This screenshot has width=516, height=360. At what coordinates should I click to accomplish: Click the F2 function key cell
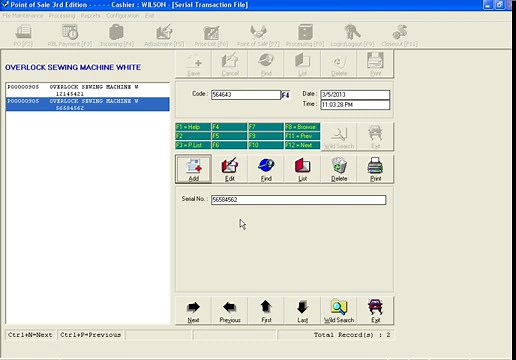(193, 136)
